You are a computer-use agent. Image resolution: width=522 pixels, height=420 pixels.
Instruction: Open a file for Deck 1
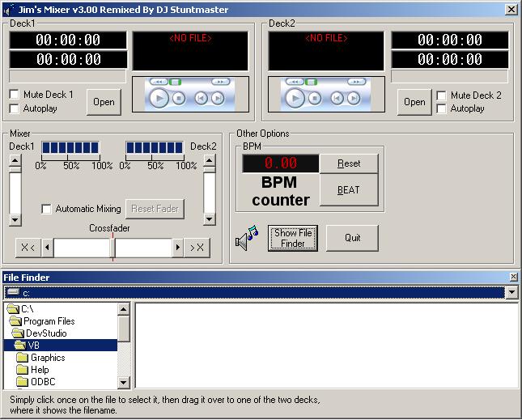click(104, 102)
